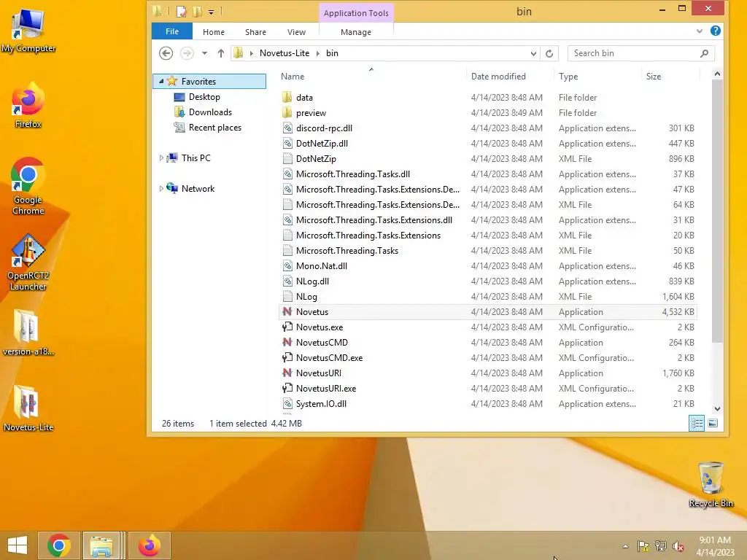Image resolution: width=747 pixels, height=560 pixels.
Task: Open Firefox from the taskbar
Action: point(149,545)
